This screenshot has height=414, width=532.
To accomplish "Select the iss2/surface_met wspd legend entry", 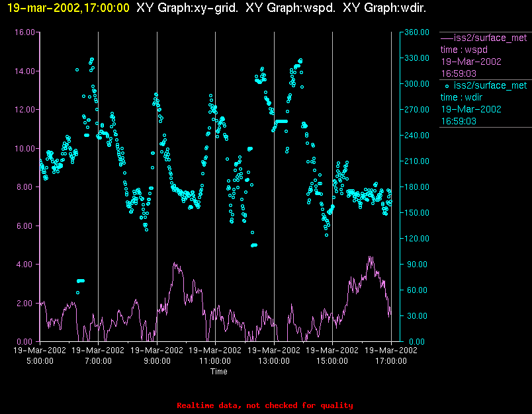I will 484,56.
